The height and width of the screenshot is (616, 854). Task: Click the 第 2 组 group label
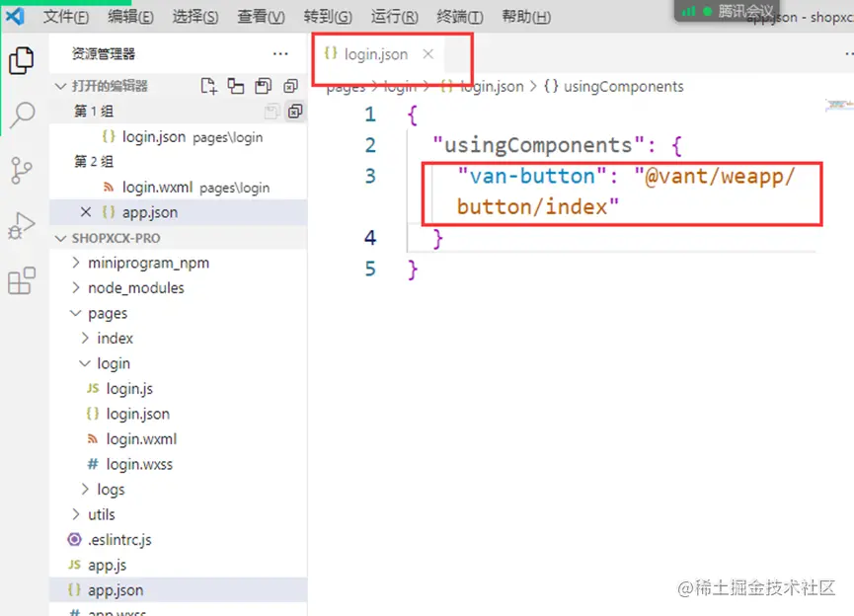click(x=94, y=161)
